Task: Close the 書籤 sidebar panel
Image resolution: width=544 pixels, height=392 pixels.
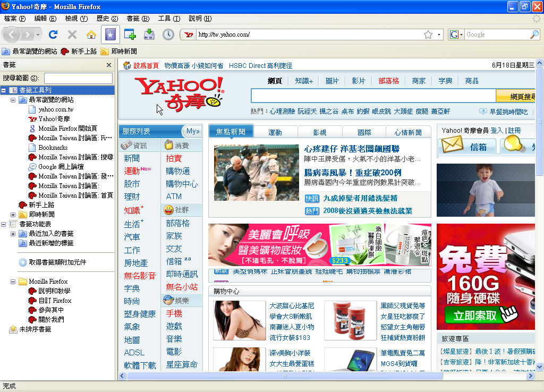Action: [x=109, y=65]
